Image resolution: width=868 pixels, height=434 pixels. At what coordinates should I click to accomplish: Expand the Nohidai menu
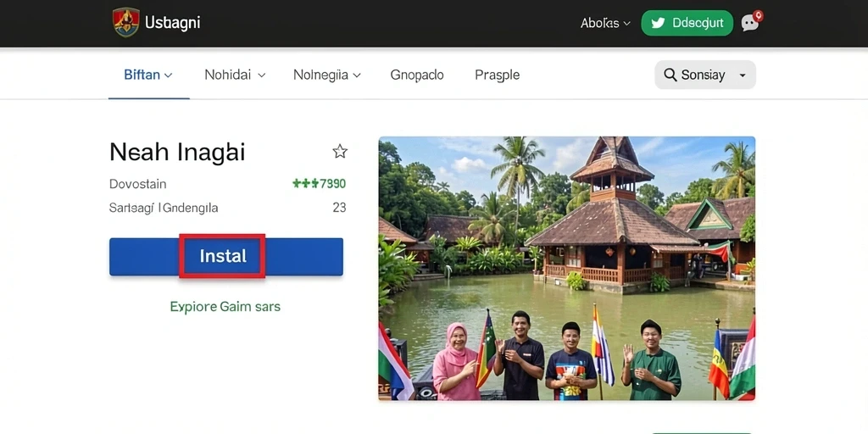pyautogui.click(x=235, y=75)
